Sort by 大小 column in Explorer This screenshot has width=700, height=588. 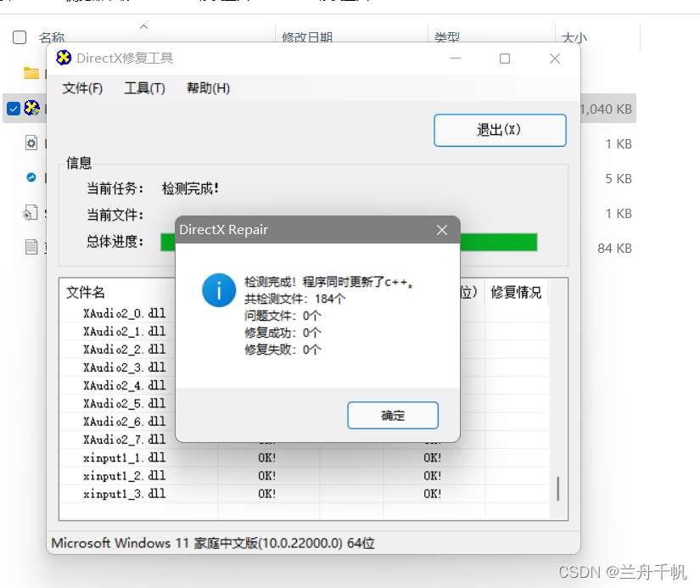pos(574,37)
